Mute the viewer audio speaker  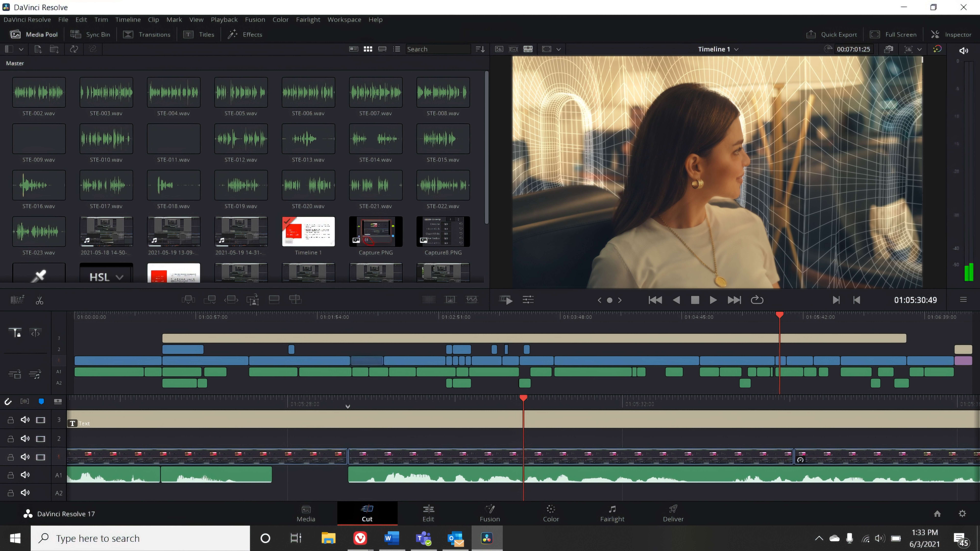pos(964,51)
